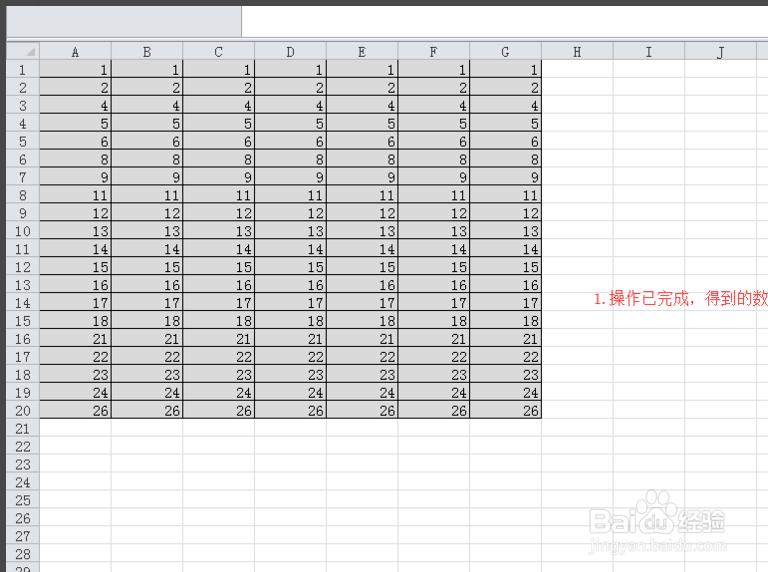Click cell G16 containing 21

[x=505, y=338]
